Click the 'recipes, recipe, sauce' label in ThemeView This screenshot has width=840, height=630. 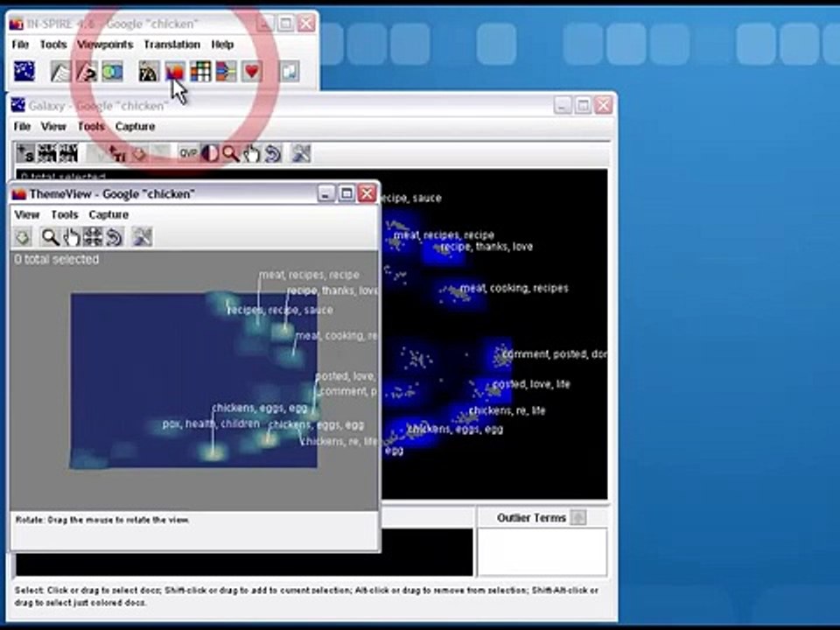click(x=280, y=310)
